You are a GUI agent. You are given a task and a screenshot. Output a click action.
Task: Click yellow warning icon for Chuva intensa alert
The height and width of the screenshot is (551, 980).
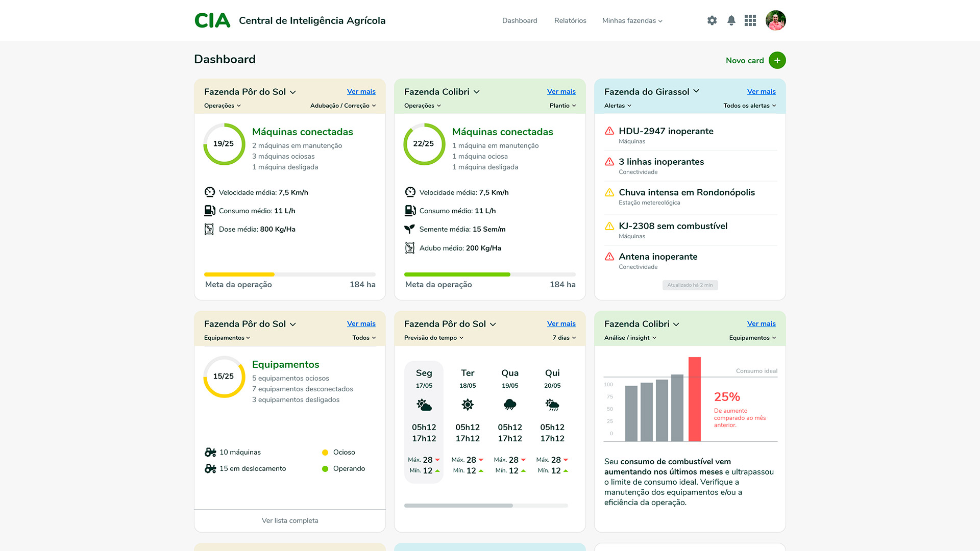pos(609,192)
